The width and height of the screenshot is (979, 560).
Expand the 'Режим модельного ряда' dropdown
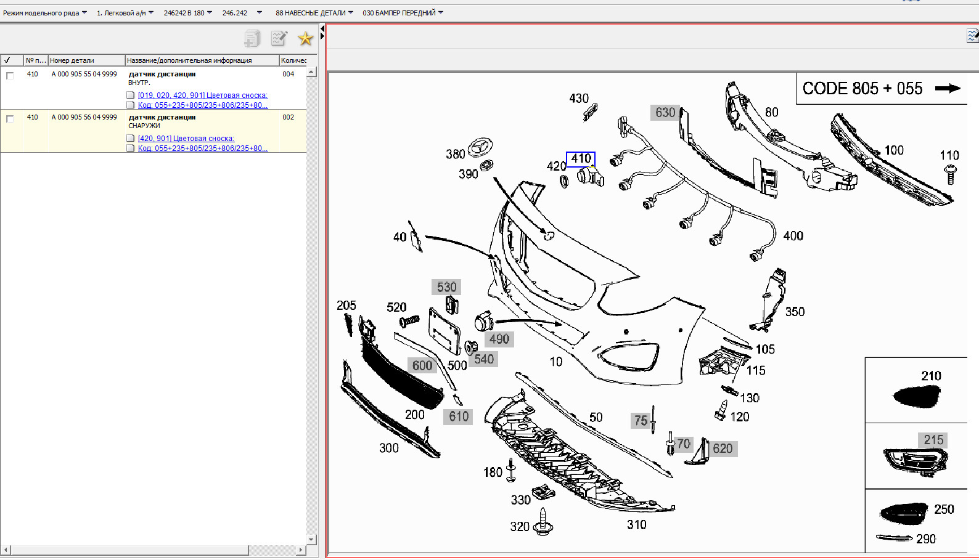pos(44,13)
